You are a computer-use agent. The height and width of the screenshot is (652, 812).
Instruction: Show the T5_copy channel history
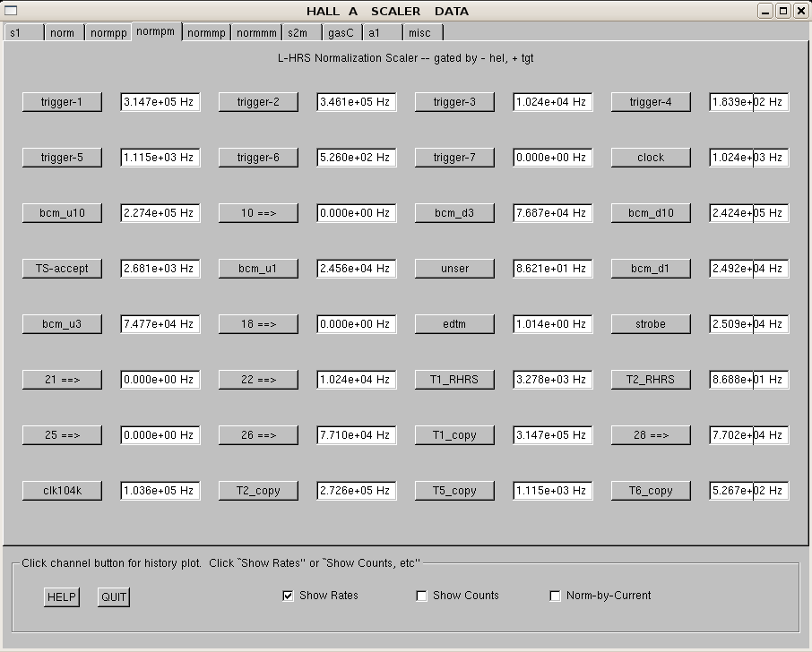[454, 491]
